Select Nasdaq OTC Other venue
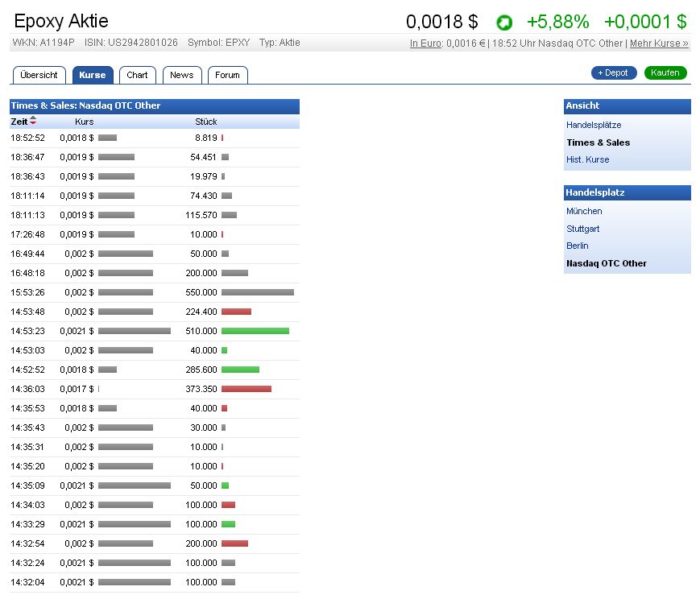 point(606,263)
